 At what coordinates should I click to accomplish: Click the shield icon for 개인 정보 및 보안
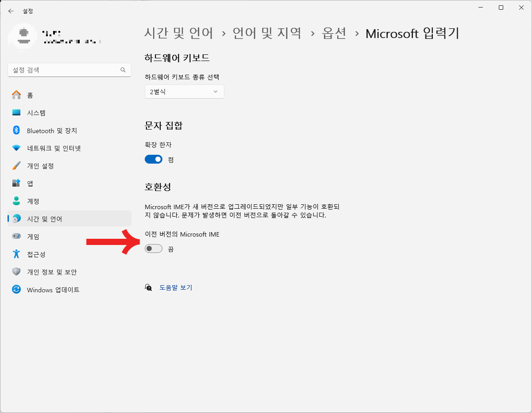tap(16, 272)
